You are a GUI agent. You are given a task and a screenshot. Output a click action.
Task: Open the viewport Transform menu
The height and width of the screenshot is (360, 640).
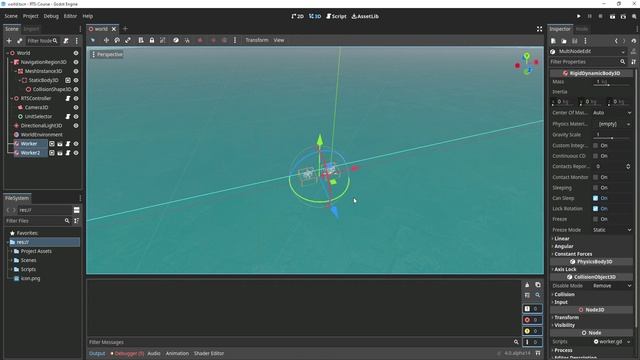[x=257, y=40]
